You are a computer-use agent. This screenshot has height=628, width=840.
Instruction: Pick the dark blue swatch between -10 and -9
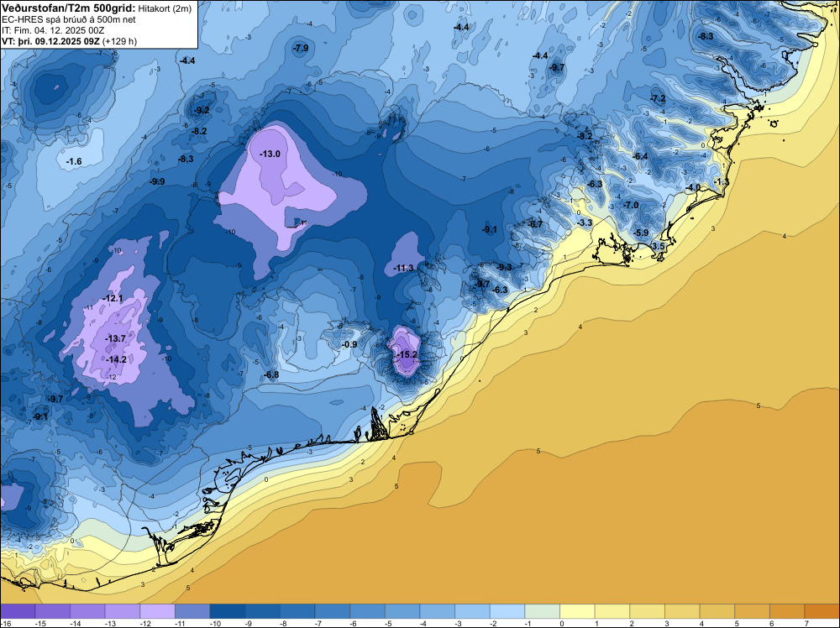[x=228, y=611]
